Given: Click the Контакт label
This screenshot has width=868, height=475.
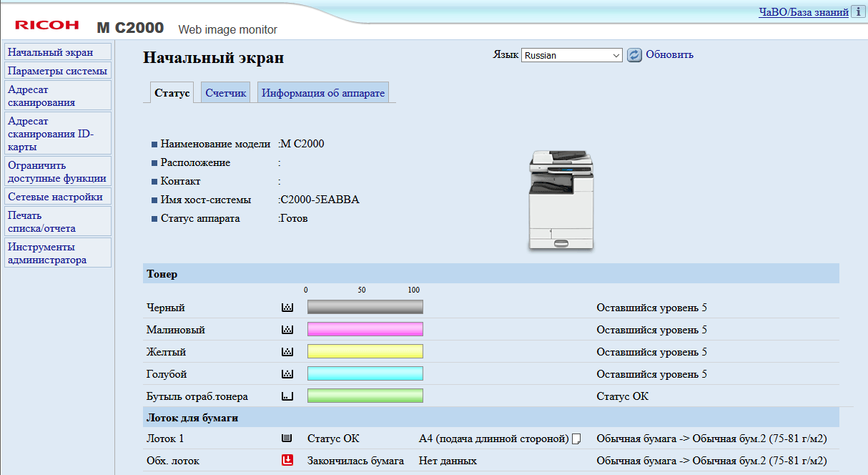Looking at the screenshot, I should pos(180,181).
